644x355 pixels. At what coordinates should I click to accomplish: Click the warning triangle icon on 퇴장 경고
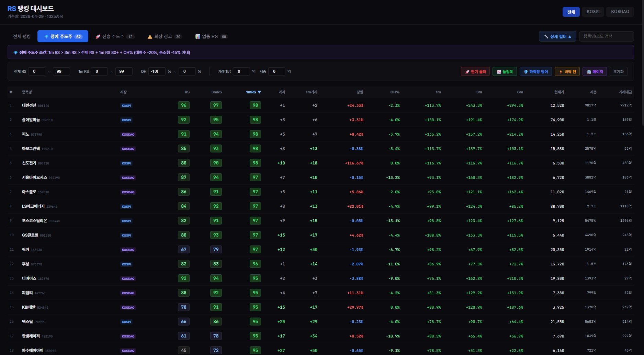pyautogui.click(x=150, y=37)
